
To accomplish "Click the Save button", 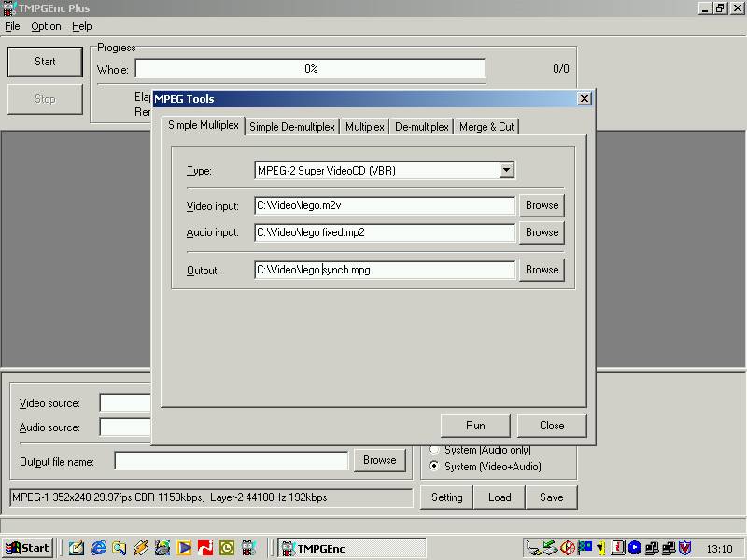I will click(x=552, y=497).
